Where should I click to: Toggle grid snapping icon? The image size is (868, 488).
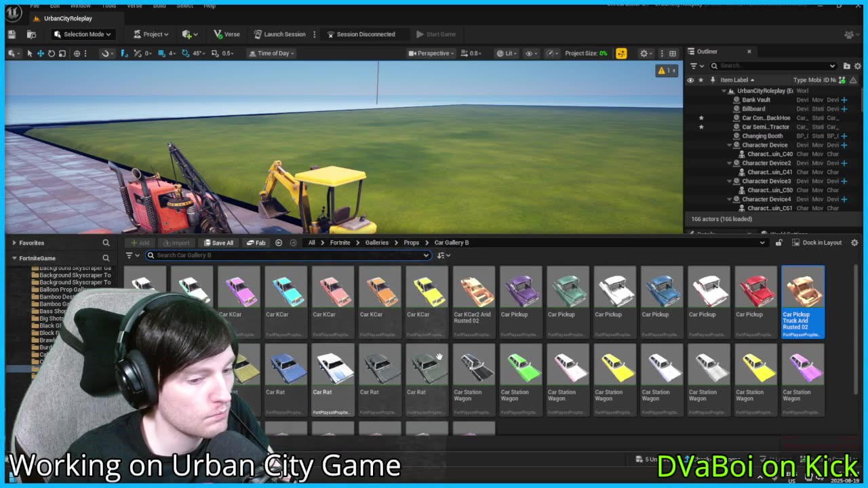click(x=160, y=53)
